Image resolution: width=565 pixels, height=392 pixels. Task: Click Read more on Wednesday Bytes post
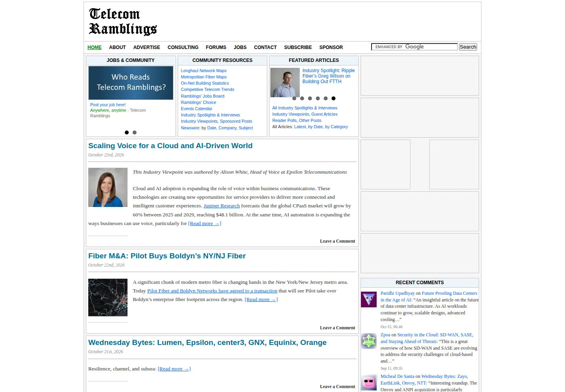tap(174, 369)
